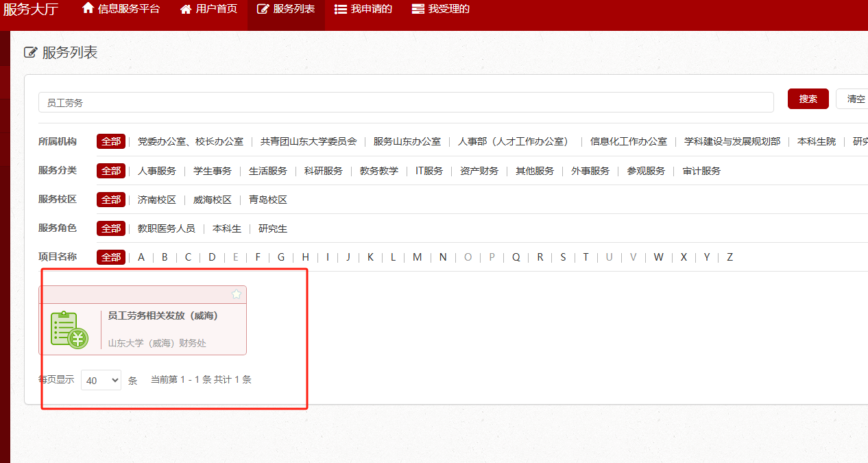The image size is (868, 463).
Task: Click the home icon beside 信息服务平台
Action: [88, 8]
